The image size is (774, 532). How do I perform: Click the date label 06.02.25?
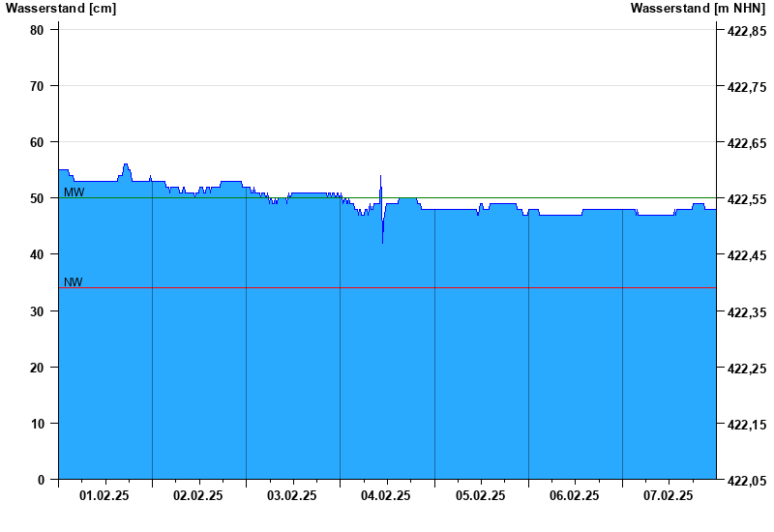pos(574,495)
